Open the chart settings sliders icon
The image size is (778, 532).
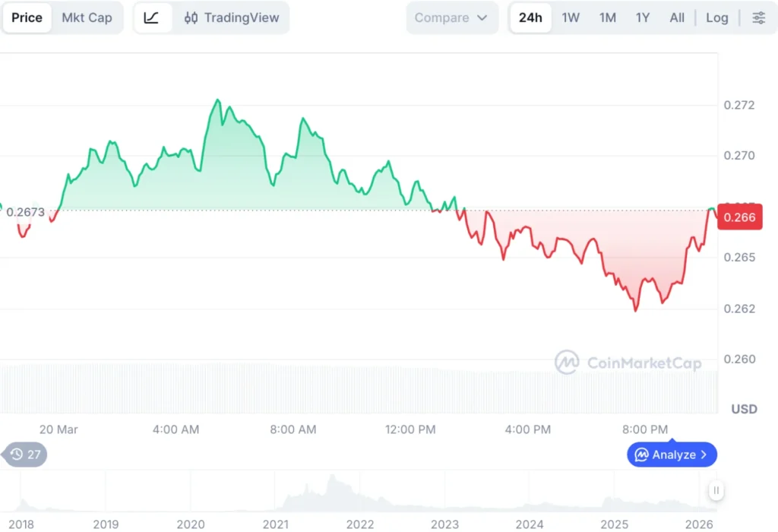pos(758,17)
